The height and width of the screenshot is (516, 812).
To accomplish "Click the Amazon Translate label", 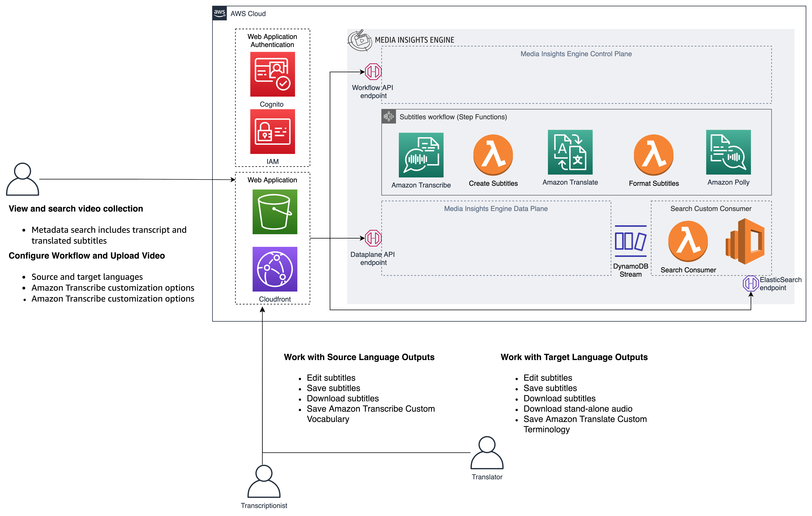I will coord(570,182).
